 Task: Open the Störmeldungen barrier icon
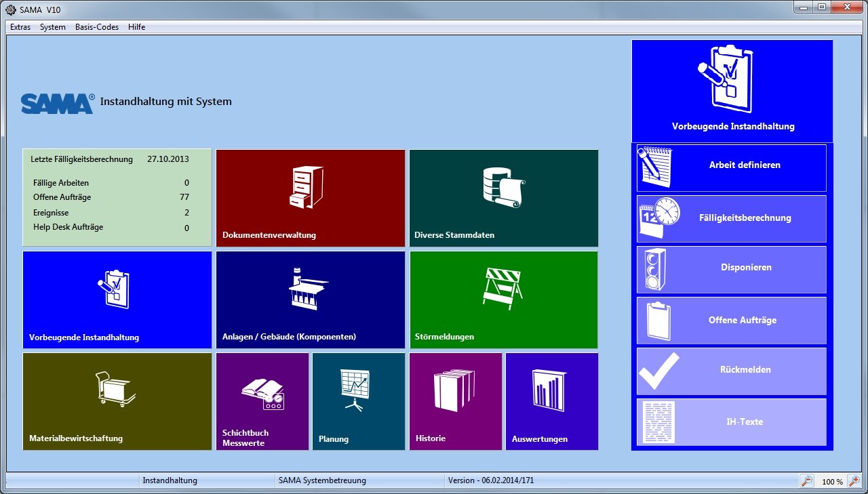point(504,289)
